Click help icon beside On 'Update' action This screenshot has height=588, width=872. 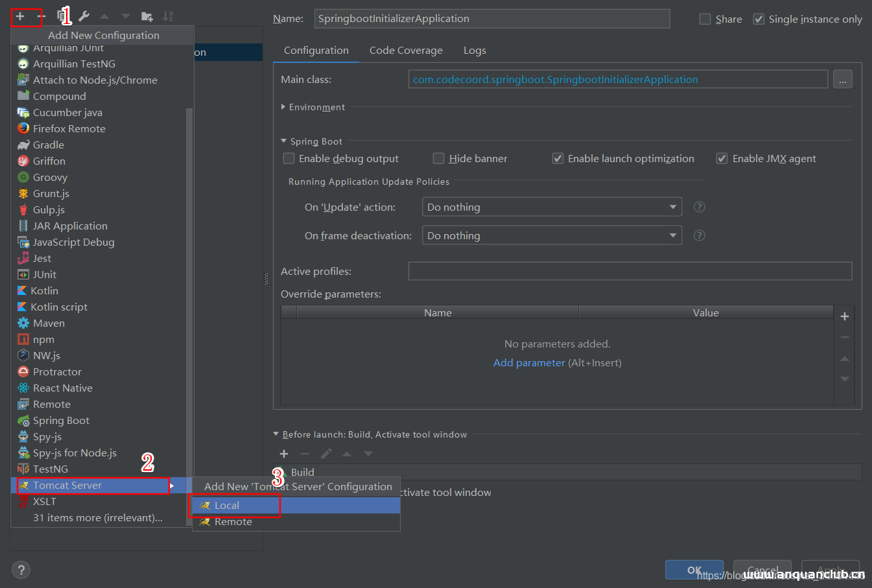[x=699, y=207]
